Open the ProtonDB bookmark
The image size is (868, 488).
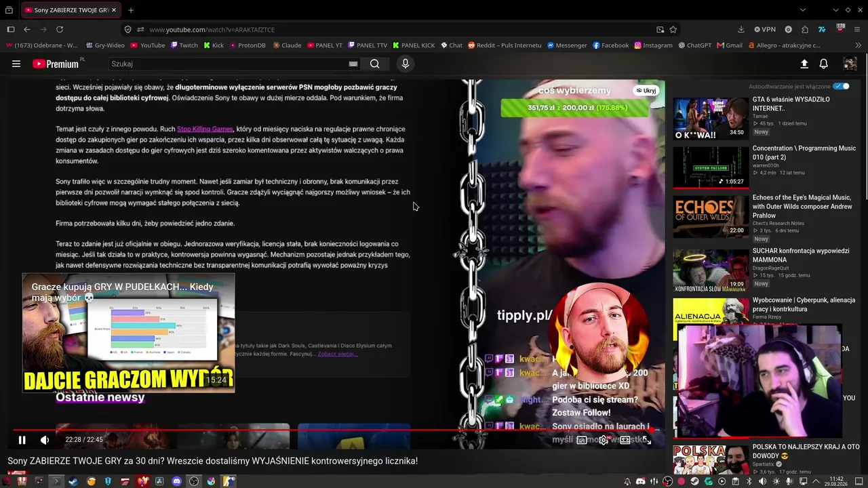click(248, 45)
